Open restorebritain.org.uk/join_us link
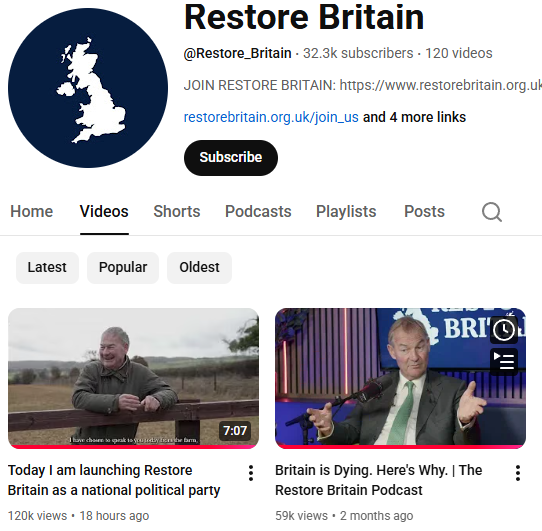Screen dimensions: 542x531 (x=271, y=117)
